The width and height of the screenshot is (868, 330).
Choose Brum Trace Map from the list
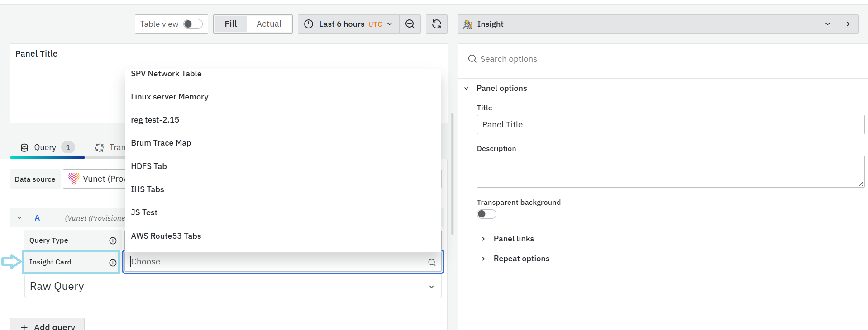(x=161, y=143)
